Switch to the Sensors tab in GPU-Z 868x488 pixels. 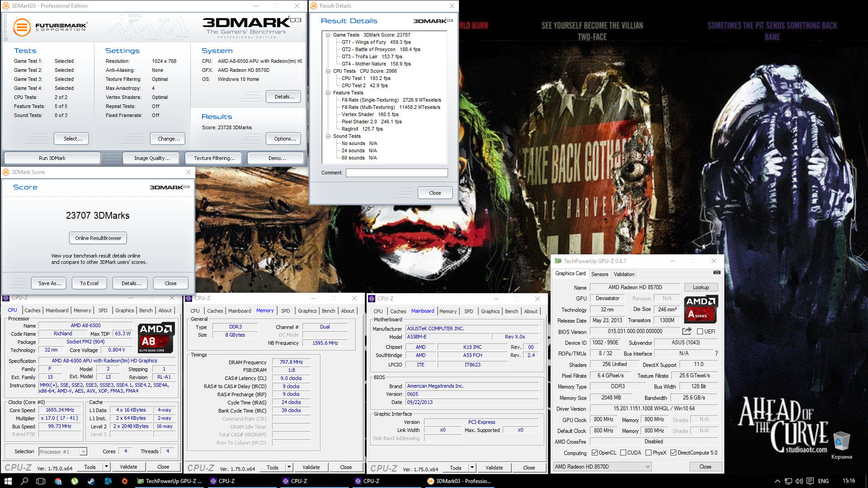pos(599,274)
